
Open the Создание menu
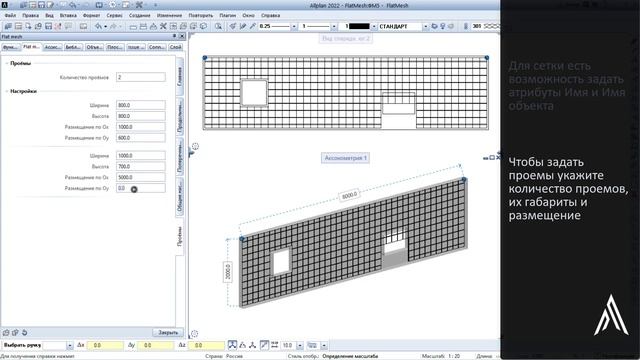pos(140,16)
